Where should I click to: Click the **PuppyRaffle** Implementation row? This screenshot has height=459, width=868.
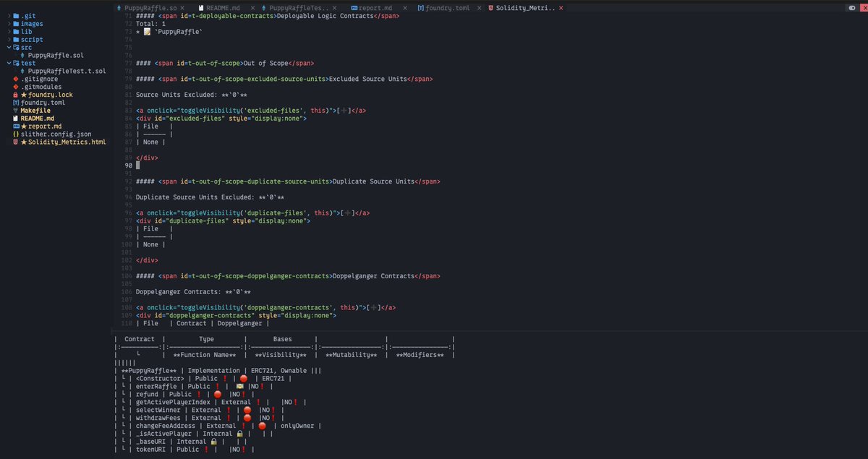coord(217,370)
